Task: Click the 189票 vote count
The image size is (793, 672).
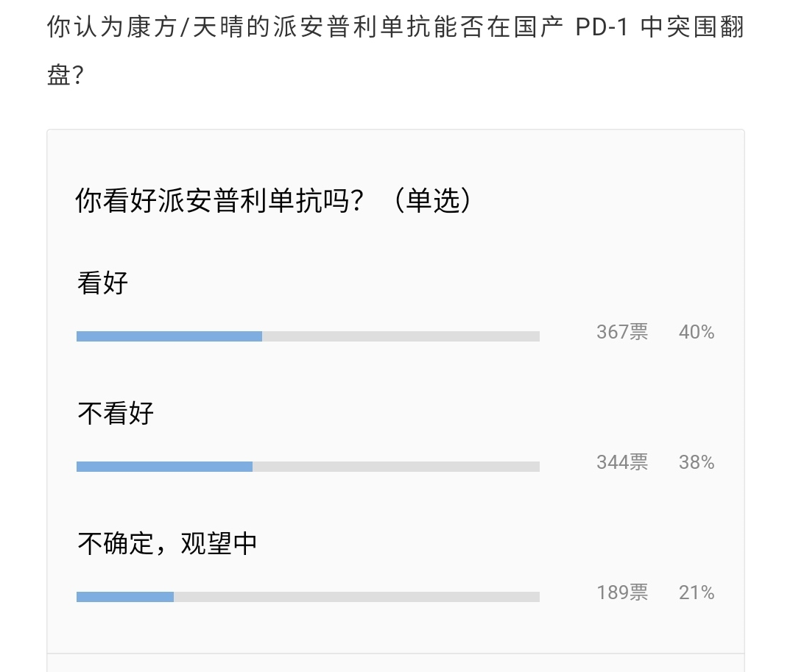Action: 622,593
